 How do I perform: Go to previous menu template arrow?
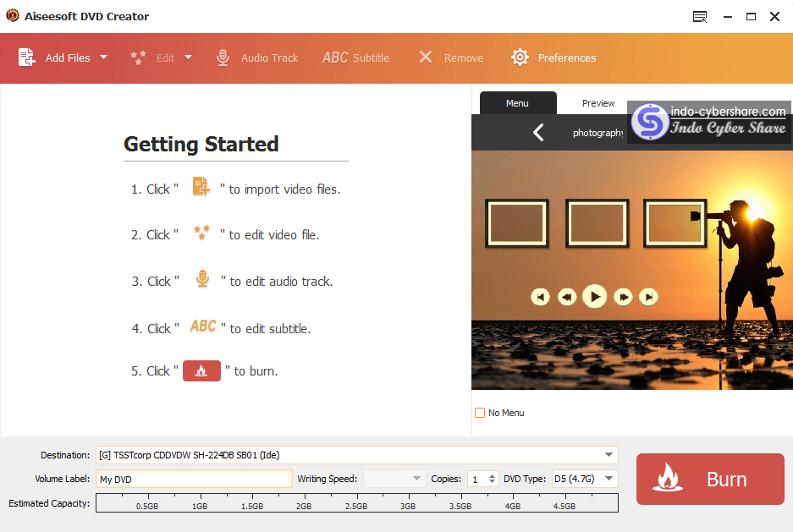(x=538, y=133)
